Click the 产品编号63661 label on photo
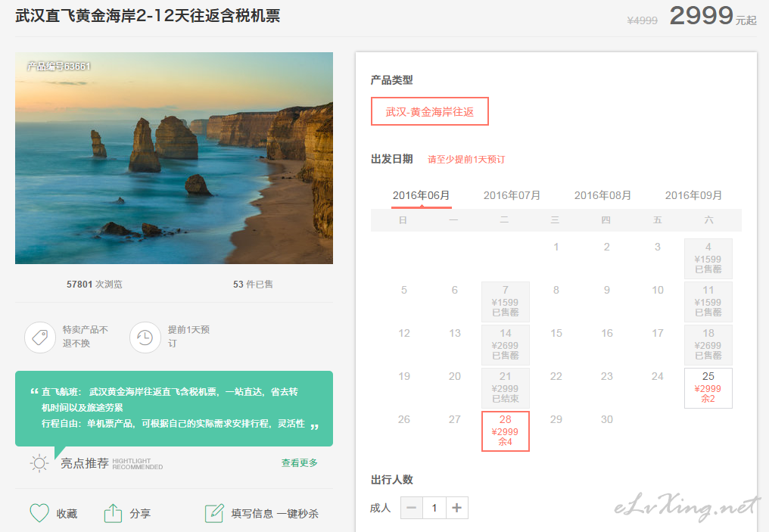The width and height of the screenshot is (769, 532). (x=59, y=66)
